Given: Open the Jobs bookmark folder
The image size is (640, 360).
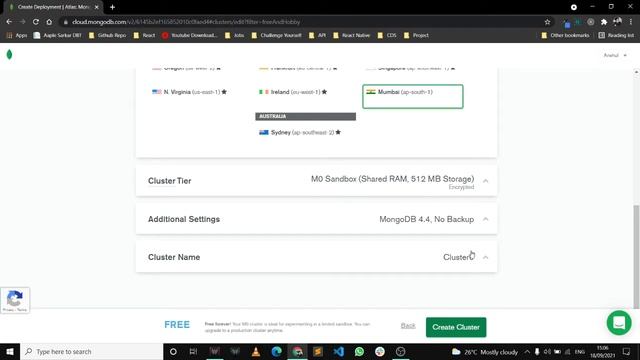Looking at the screenshot, I should click(x=234, y=36).
